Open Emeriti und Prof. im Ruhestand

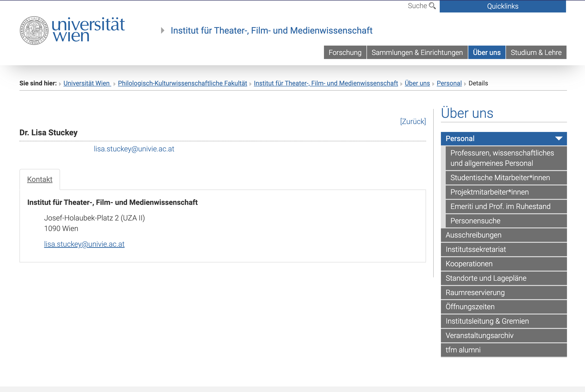tap(500, 207)
